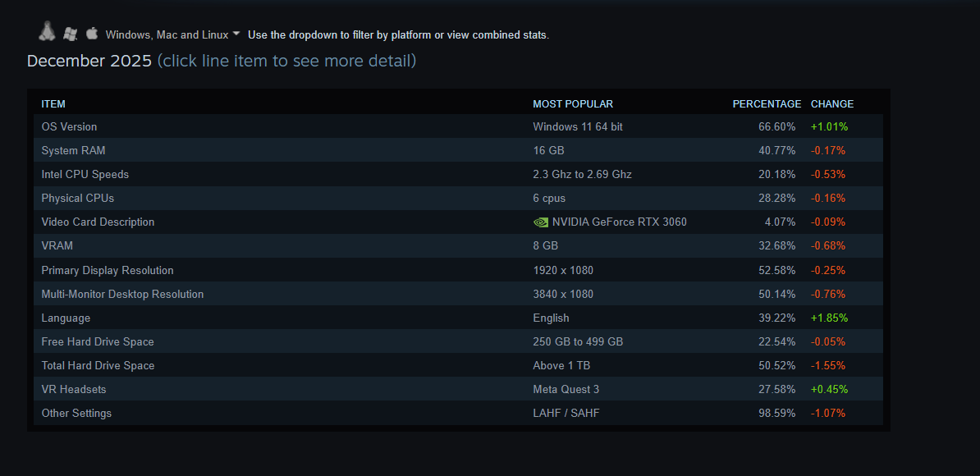980x476 pixels.
Task: Expand the OS Version line item
Action: click(69, 127)
